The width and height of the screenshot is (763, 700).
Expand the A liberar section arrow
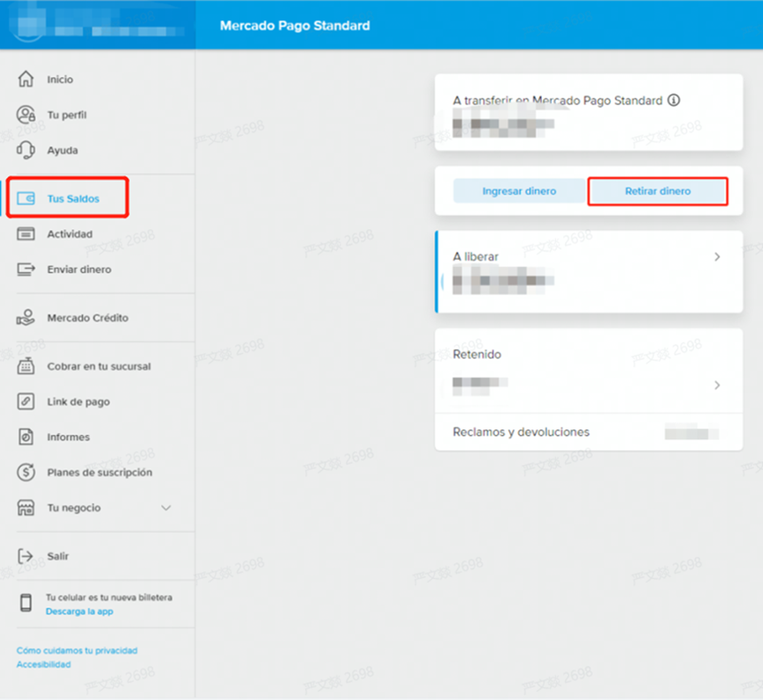717,257
